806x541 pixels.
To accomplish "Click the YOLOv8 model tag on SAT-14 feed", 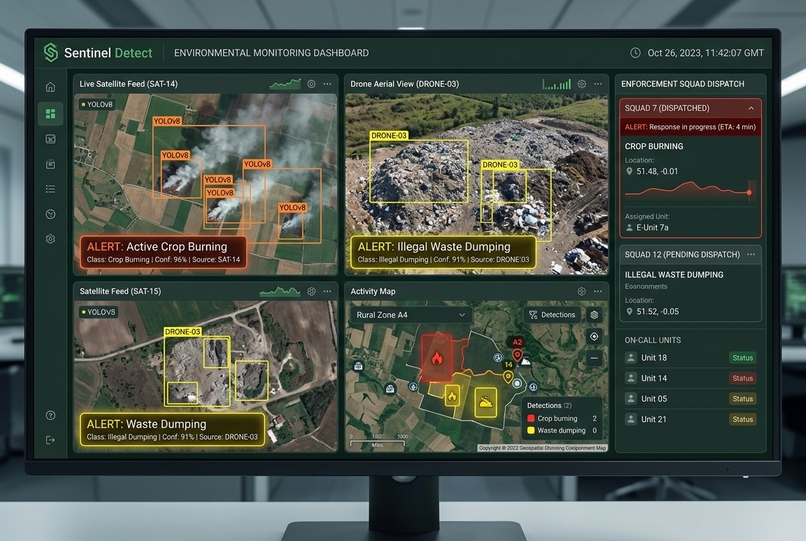I will [97, 104].
